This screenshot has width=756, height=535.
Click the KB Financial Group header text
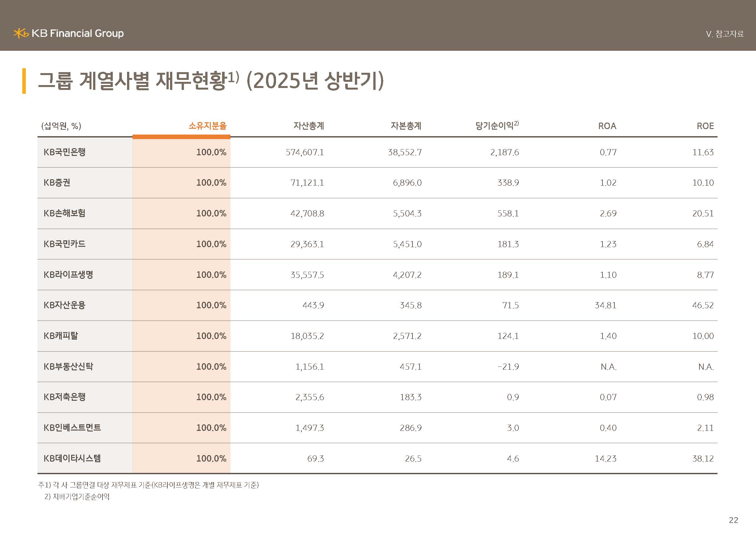[x=78, y=33]
